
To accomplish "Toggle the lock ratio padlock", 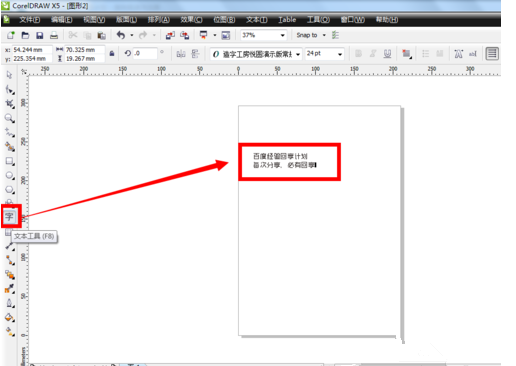I will pyautogui.click(x=112, y=53).
